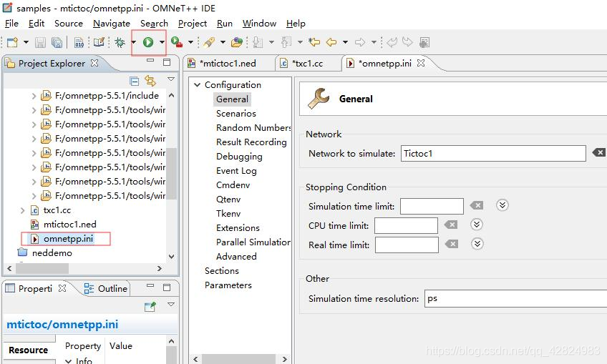Click the Network to simulate field
The height and width of the screenshot is (364, 607).
click(x=493, y=154)
